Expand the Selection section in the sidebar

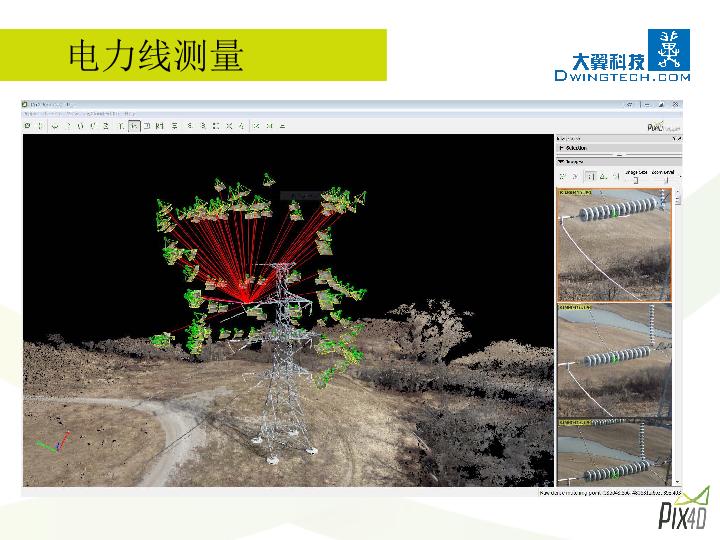click(x=563, y=148)
